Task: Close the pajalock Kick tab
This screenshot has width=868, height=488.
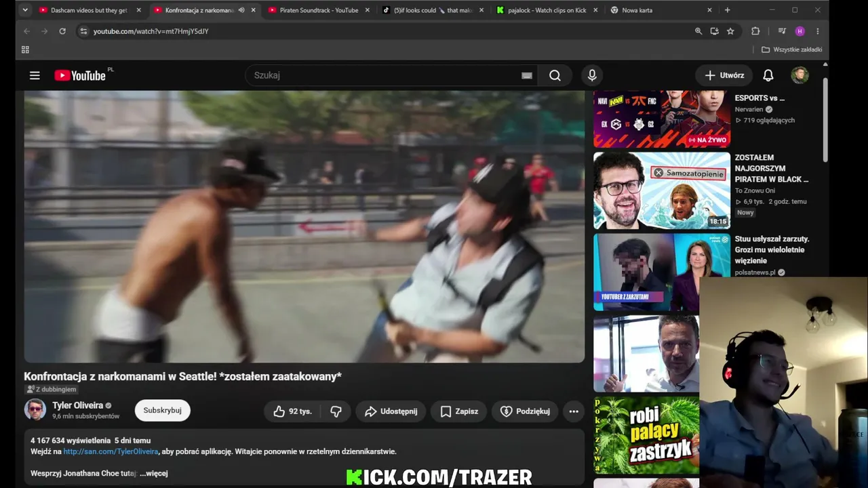Action: (595, 10)
